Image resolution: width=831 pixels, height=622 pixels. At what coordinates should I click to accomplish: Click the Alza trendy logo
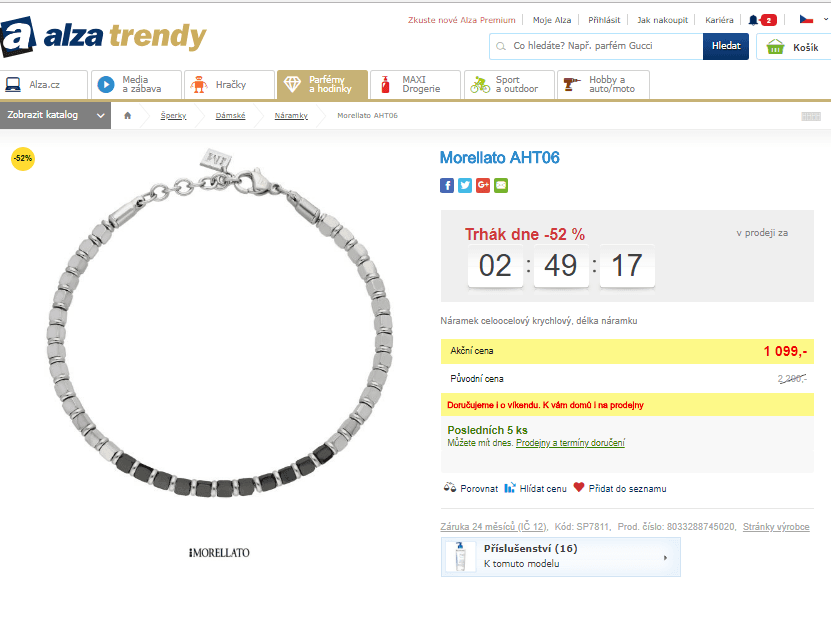pyautogui.click(x=104, y=37)
